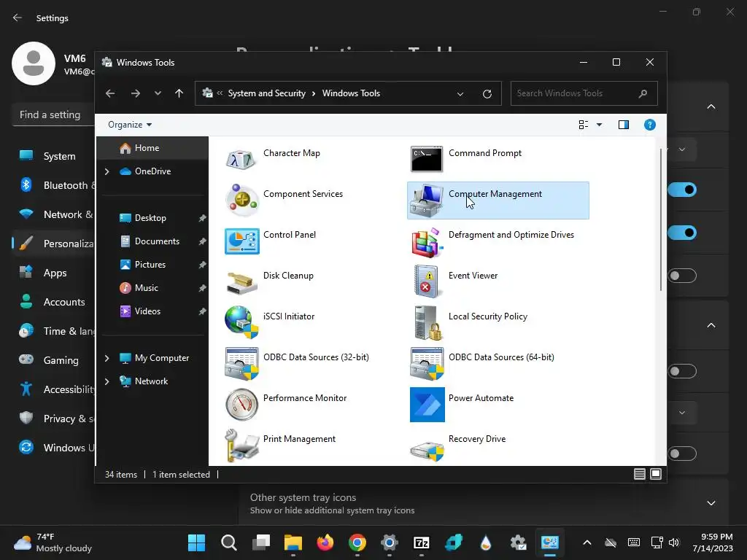747x560 pixels.
Task: Select Event Viewer icon
Action: 427,281
